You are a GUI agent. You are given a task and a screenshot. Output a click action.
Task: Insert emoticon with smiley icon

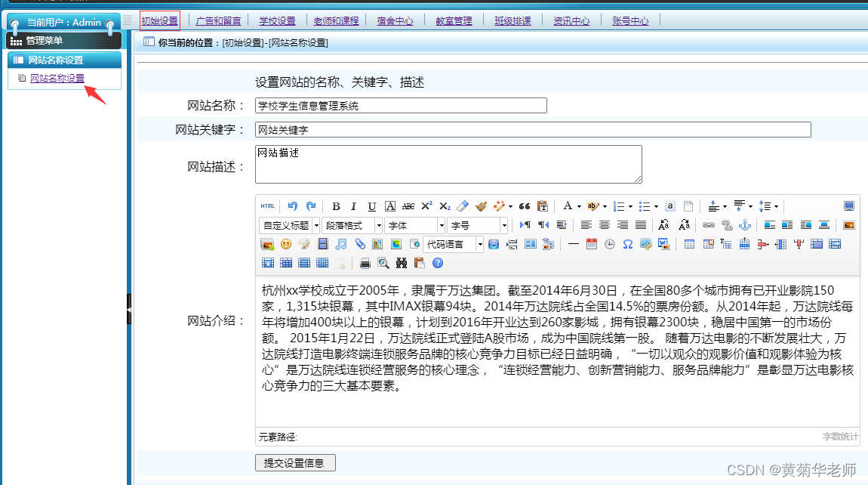click(285, 244)
